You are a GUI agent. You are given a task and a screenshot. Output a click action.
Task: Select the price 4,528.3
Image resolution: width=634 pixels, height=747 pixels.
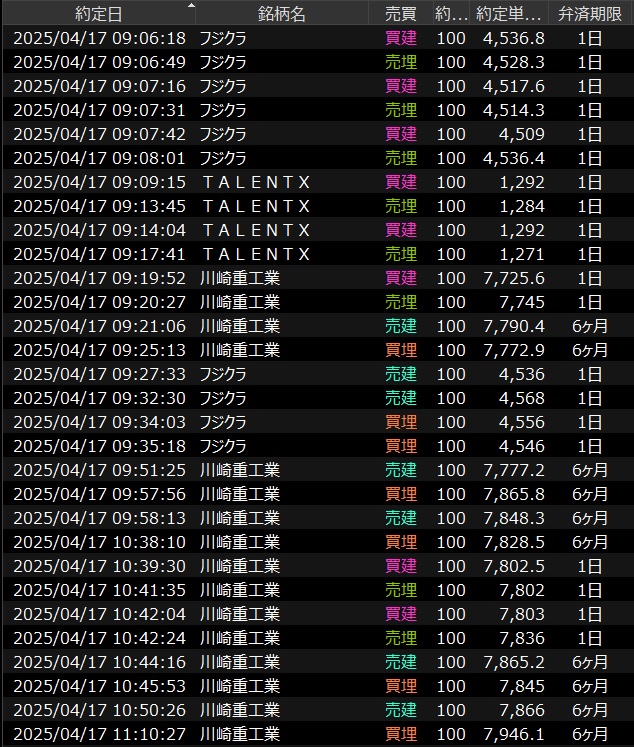(513, 62)
